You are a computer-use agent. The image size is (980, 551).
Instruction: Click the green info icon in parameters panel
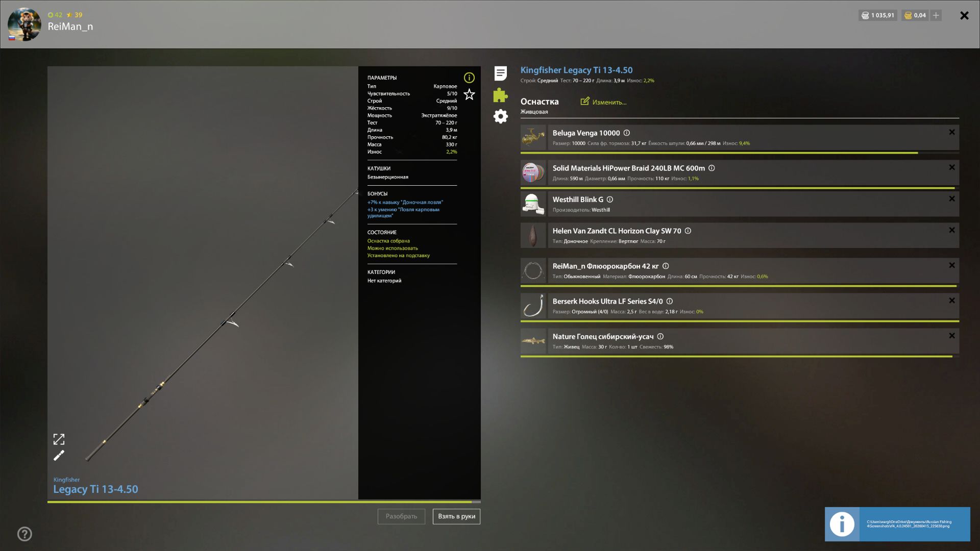(x=469, y=78)
